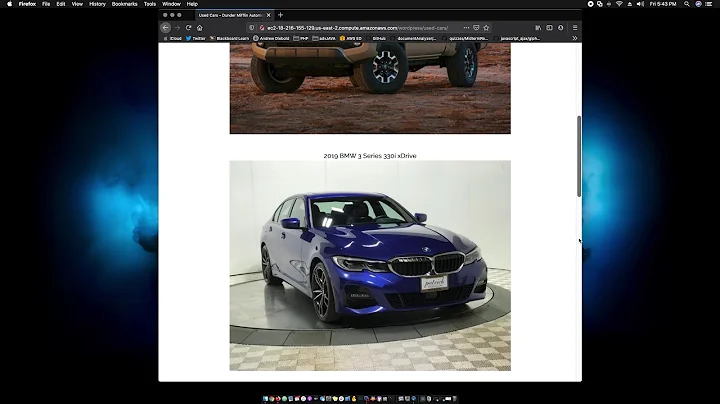This screenshot has width=720, height=404.
Task: Open the Blackboard Learn bookmark
Action: (229, 39)
